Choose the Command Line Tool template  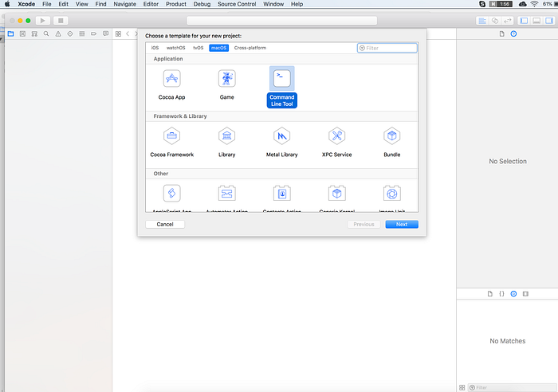click(282, 87)
